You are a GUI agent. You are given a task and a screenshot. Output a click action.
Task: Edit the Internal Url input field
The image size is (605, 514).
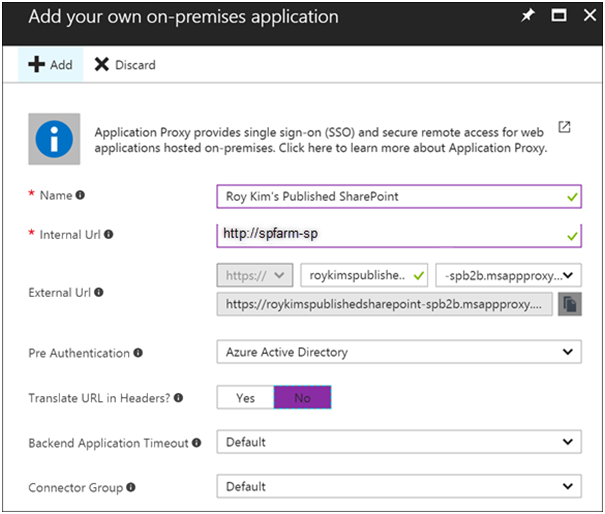click(399, 235)
